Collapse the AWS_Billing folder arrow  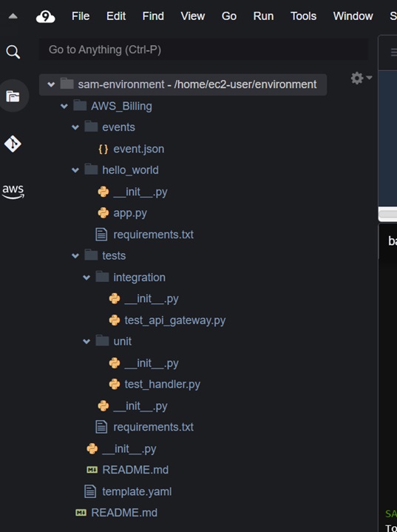[x=64, y=107]
